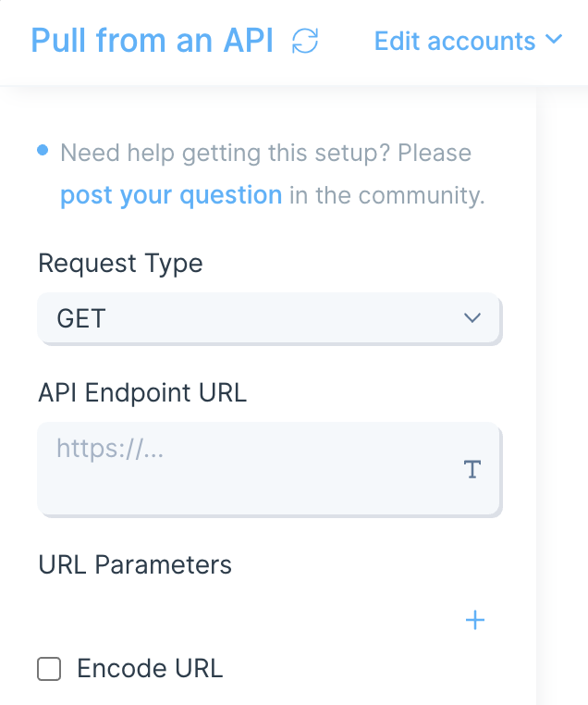
Task: Click the Request Type label
Action: (x=120, y=264)
